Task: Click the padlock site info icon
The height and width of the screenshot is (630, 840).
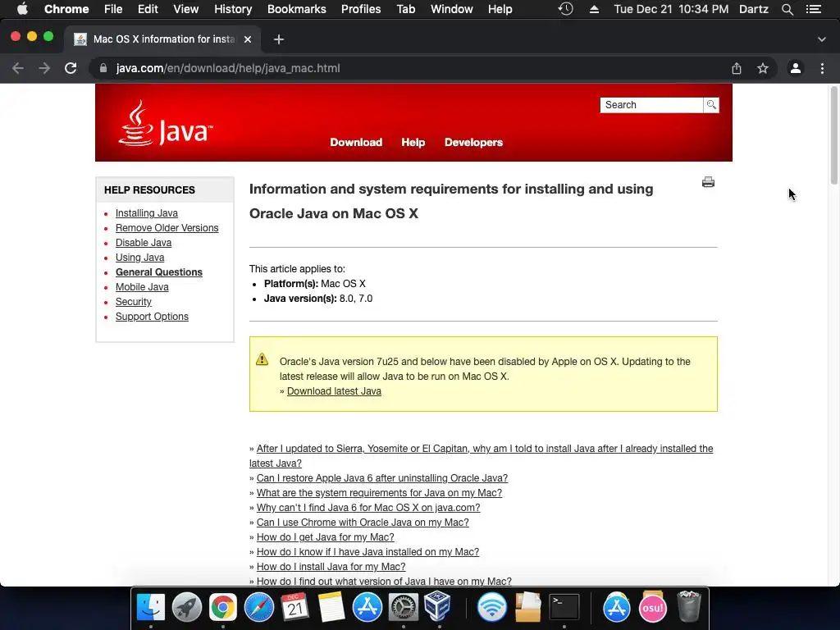Action: point(103,68)
